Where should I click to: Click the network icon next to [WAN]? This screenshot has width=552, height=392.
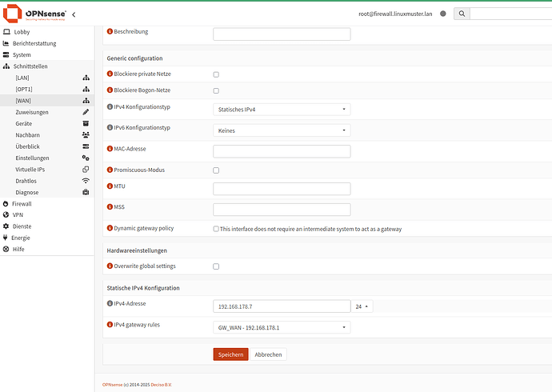[x=86, y=101]
